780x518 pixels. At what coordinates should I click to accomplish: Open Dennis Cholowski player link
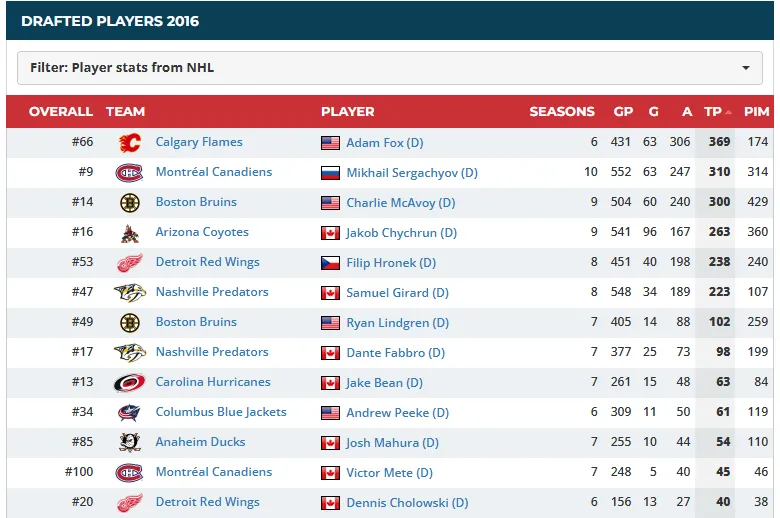coord(407,502)
